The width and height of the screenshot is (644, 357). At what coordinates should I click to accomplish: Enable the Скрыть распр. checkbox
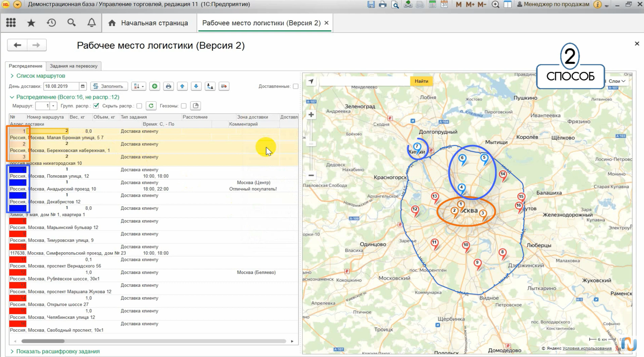tap(139, 106)
